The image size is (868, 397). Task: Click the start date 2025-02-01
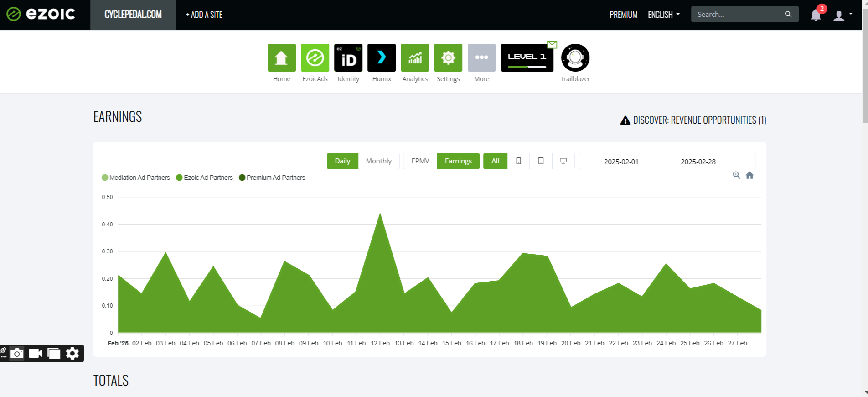621,162
